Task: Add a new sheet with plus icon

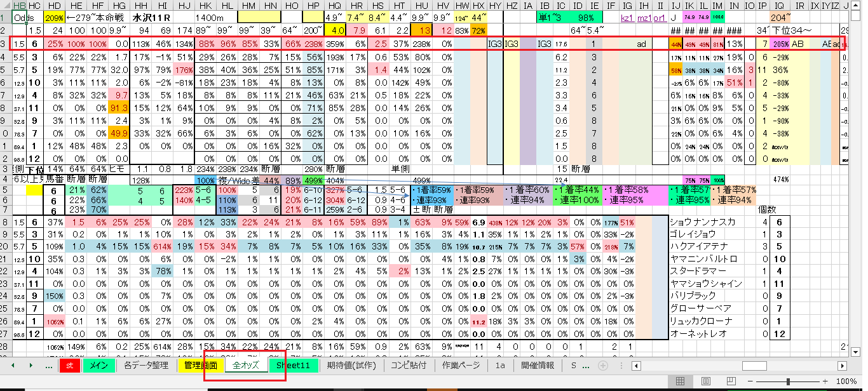Action: pos(603,366)
